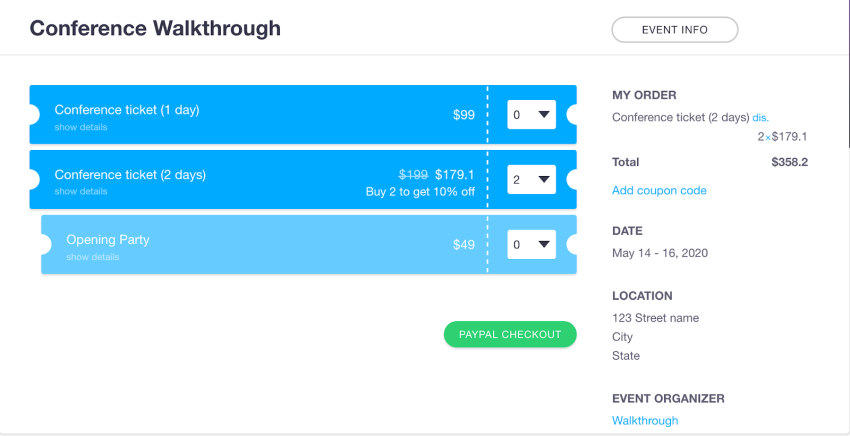Open quantity dropdown for Opening Party
850x436 pixels.
coord(531,244)
